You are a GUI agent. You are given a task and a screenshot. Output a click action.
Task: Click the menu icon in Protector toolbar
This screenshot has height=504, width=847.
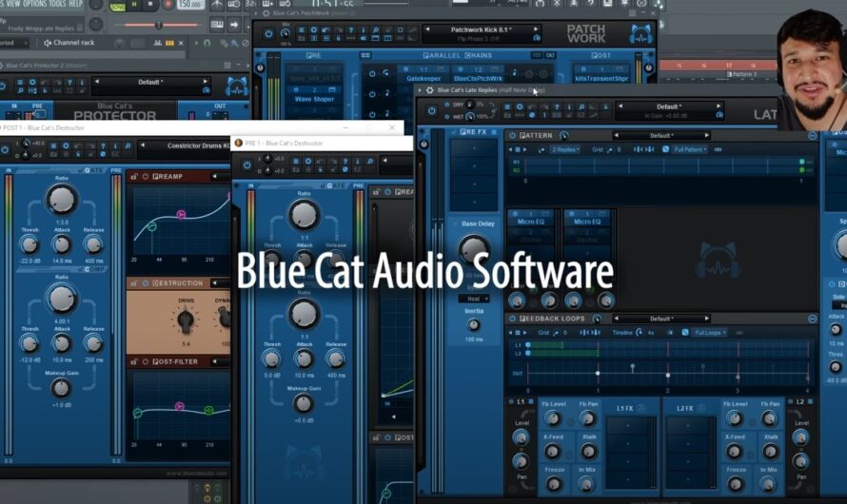20,83
